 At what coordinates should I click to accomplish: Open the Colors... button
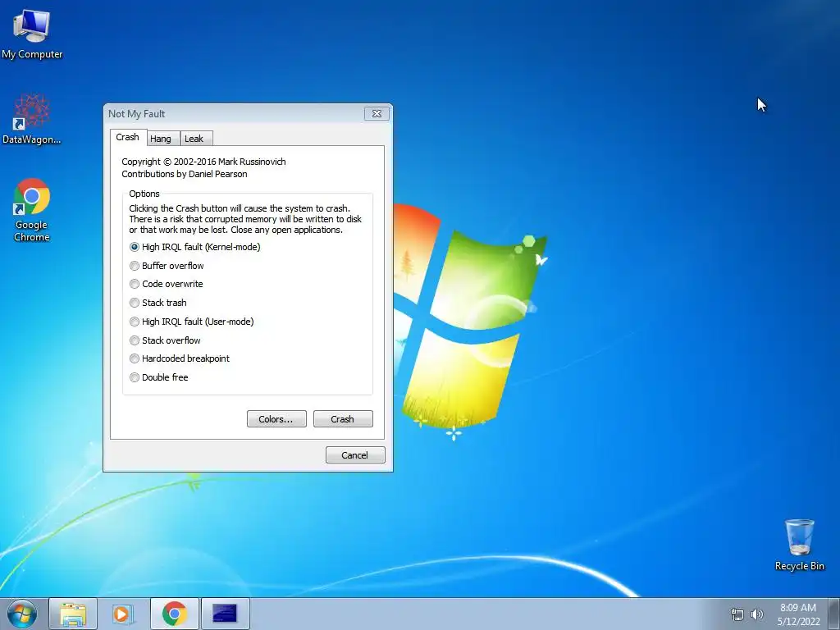point(276,419)
